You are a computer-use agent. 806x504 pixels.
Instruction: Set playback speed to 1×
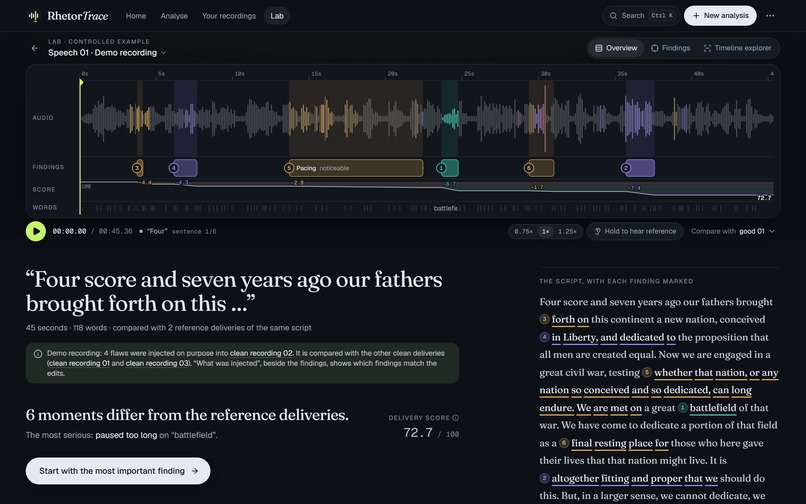click(x=545, y=231)
